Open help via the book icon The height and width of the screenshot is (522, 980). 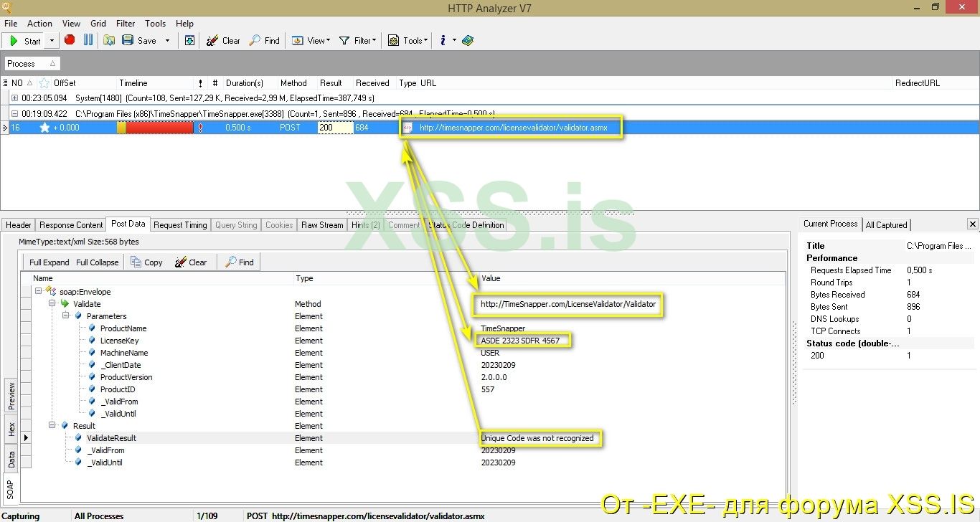click(x=468, y=40)
